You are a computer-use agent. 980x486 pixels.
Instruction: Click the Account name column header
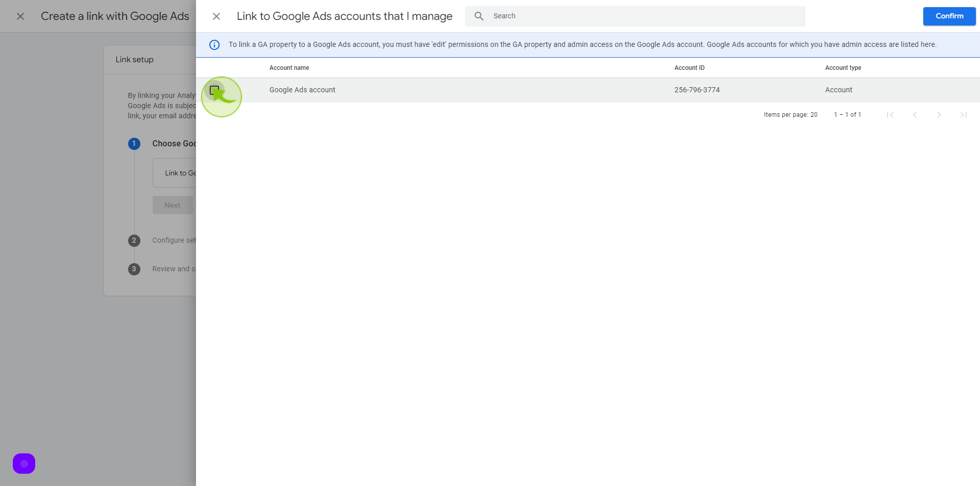[289, 68]
